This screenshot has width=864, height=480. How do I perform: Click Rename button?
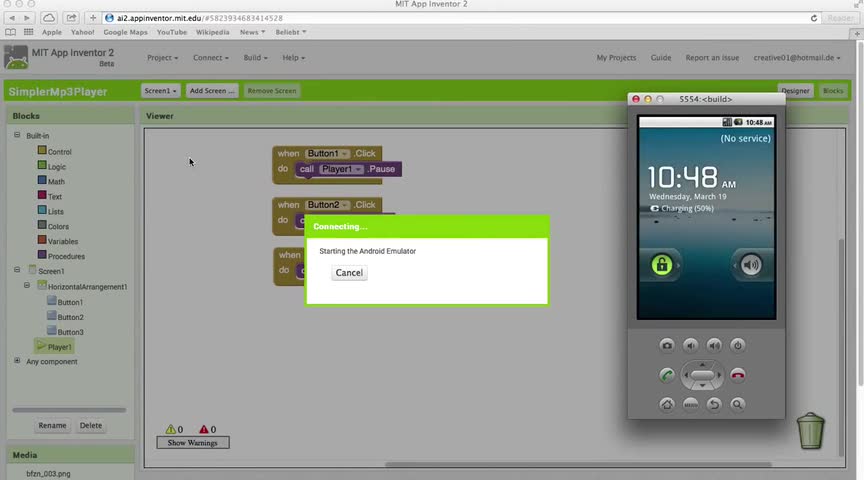click(x=52, y=425)
